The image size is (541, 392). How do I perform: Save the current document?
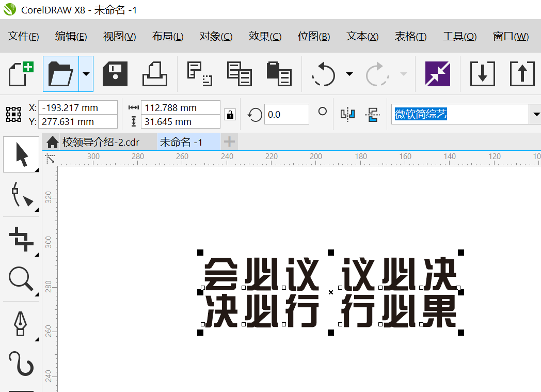pyautogui.click(x=114, y=73)
